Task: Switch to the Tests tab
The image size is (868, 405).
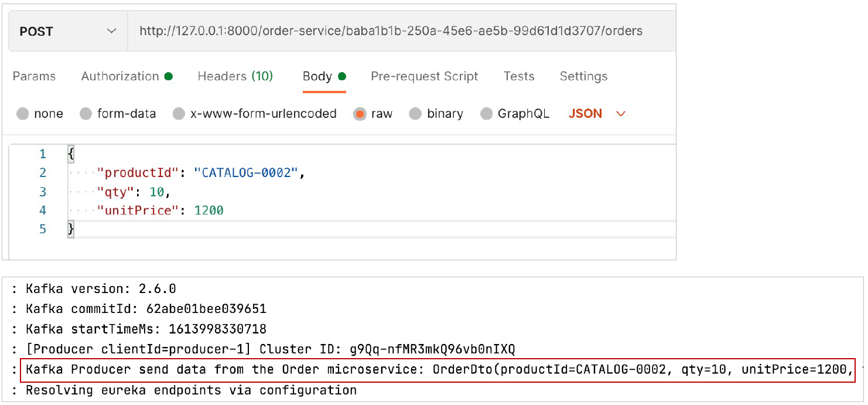Action: tap(519, 76)
